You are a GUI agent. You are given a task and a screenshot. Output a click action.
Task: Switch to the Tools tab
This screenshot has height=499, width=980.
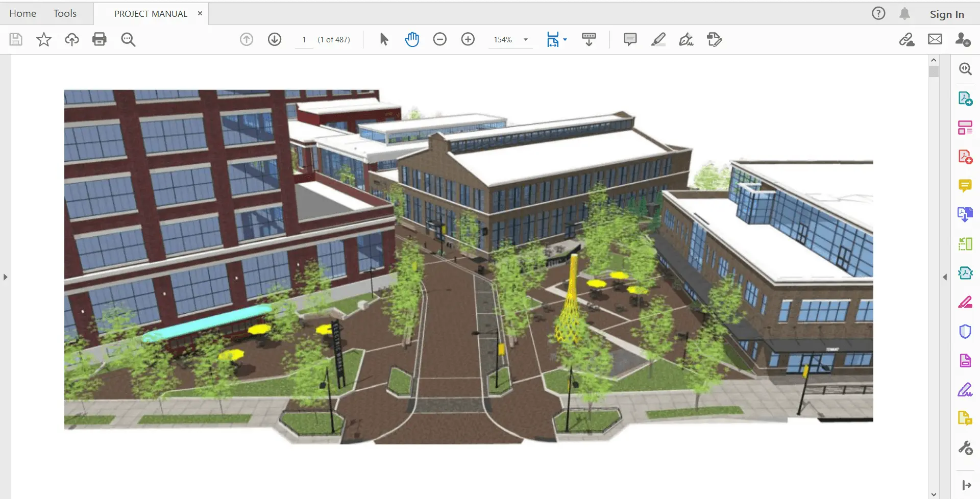coord(65,14)
